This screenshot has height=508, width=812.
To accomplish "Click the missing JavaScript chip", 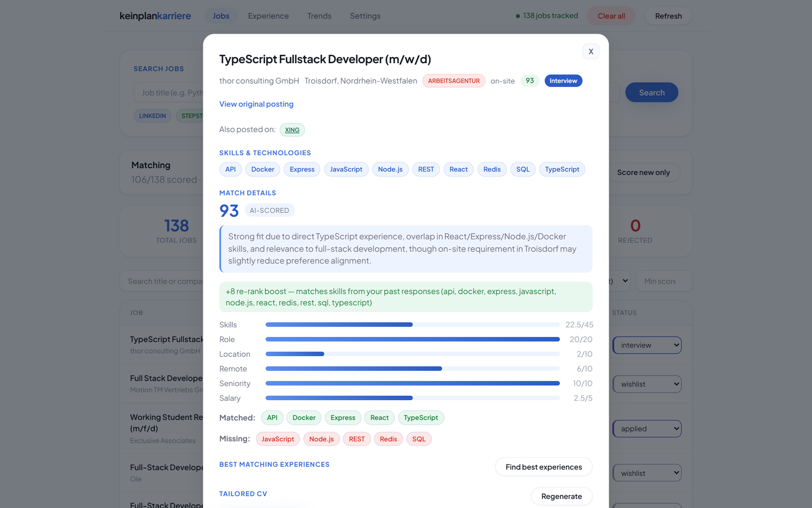I will pyautogui.click(x=277, y=439).
